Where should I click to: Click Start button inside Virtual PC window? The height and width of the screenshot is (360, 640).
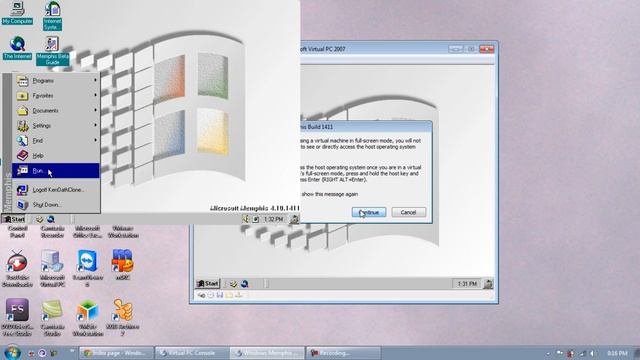pos(208,283)
